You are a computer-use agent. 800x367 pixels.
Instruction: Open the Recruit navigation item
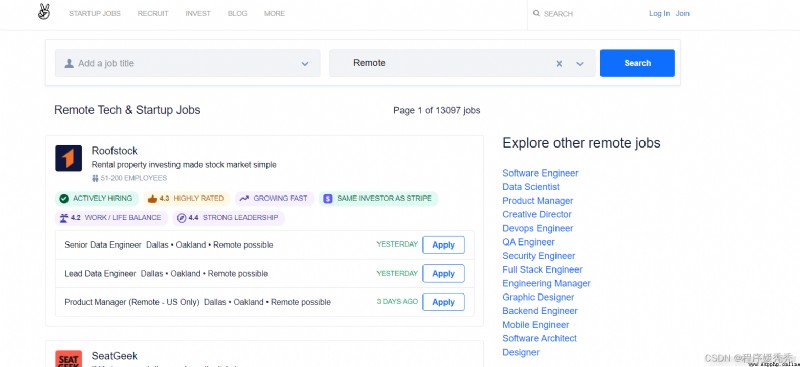coord(153,14)
